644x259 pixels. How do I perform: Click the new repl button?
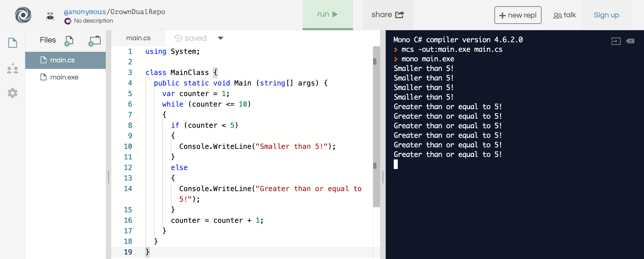tap(518, 15)
